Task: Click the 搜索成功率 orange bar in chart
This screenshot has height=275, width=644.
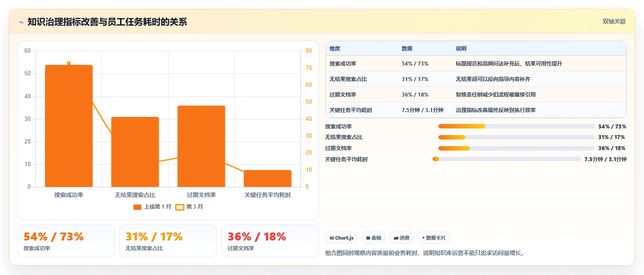Action: [x=69, y=126]
